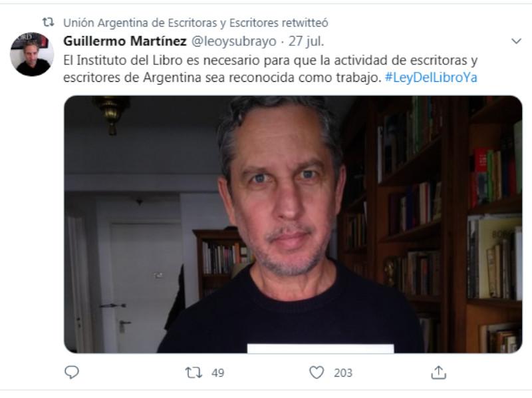Visit the Guillermo Martínez display name link

(125, 41)
